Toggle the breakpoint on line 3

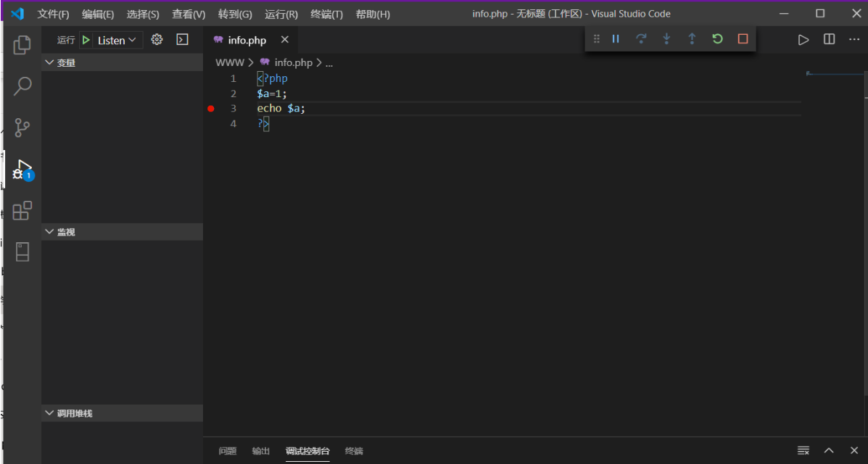tap(211, 108)
